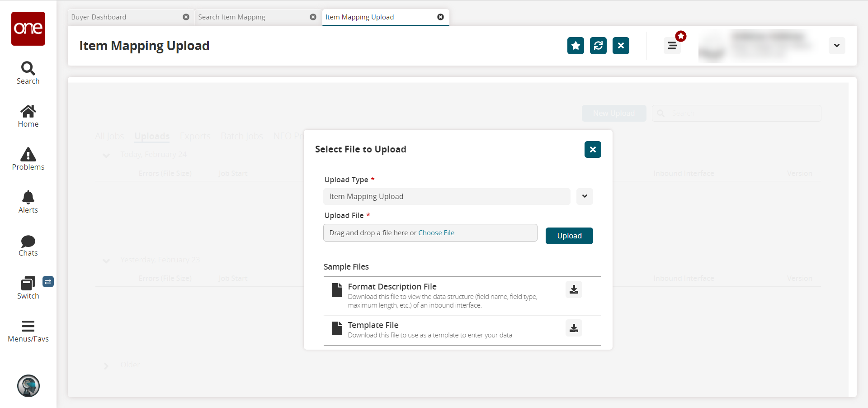Download the Template File
This screenshot has width=868, height=408.
(x=574, y=328)
